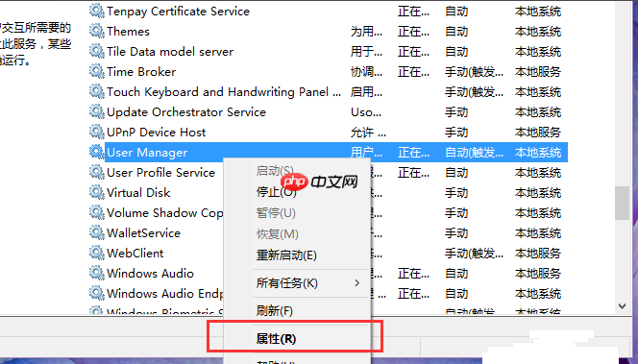This screenshot has width=638, height=364.
Task: Click the 为用... description of Themes
Action: [366, 32]
